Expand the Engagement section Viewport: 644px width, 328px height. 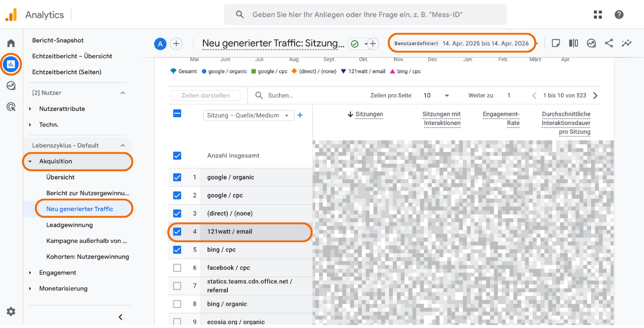click(x=57, y=273)
